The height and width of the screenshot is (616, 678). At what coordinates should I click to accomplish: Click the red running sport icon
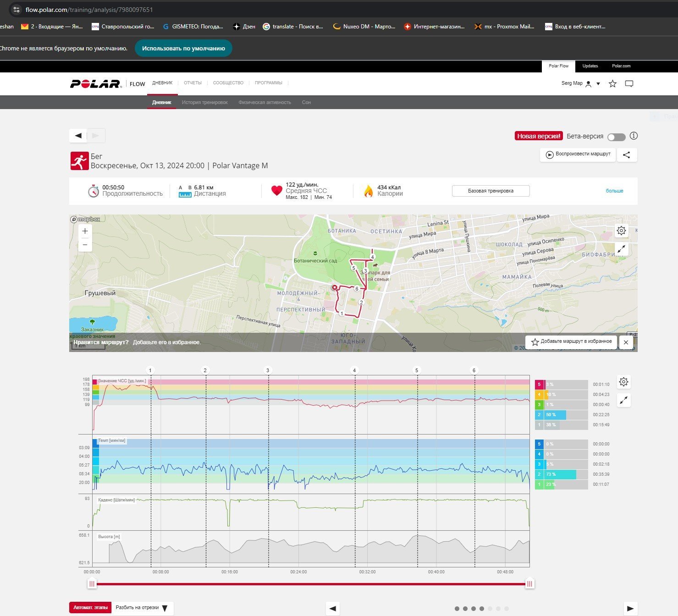79,161
